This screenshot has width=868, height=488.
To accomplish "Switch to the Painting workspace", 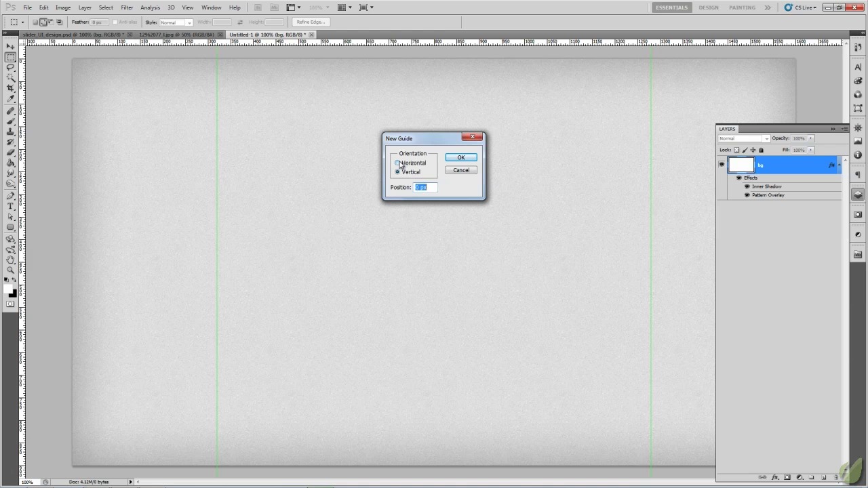I will click(742, 7).
